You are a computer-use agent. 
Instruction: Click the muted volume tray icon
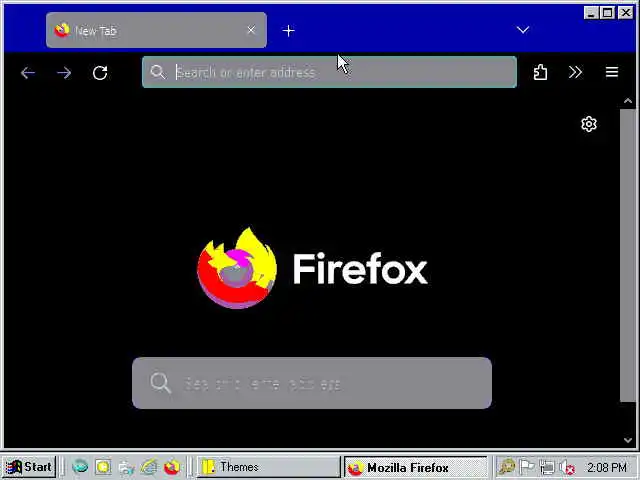click(567, 467)
